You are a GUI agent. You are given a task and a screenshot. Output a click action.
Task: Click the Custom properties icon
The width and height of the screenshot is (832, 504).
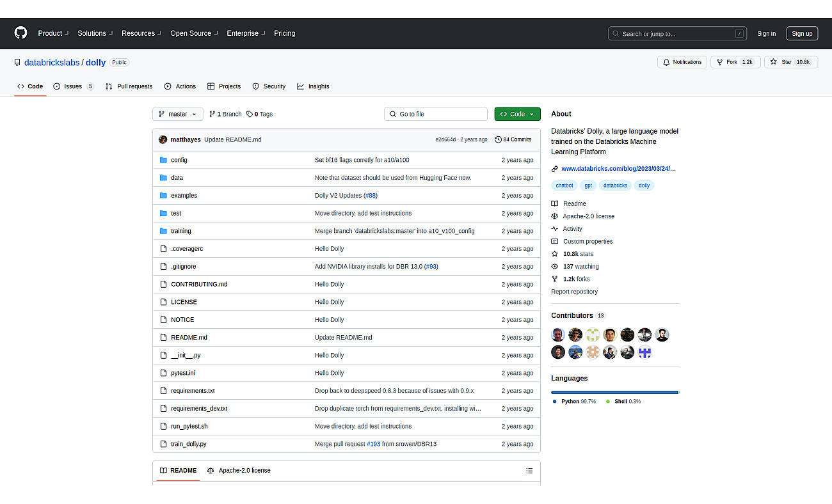pyautogui.click(x=555, y=242)
